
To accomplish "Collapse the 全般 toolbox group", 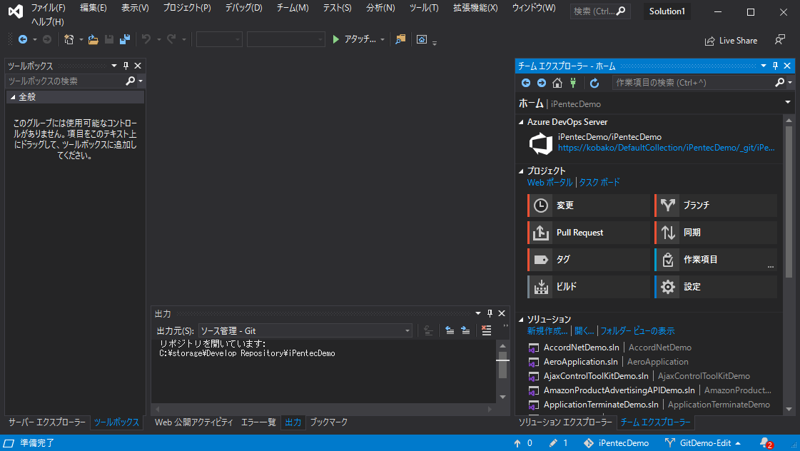I will (13, 97).
